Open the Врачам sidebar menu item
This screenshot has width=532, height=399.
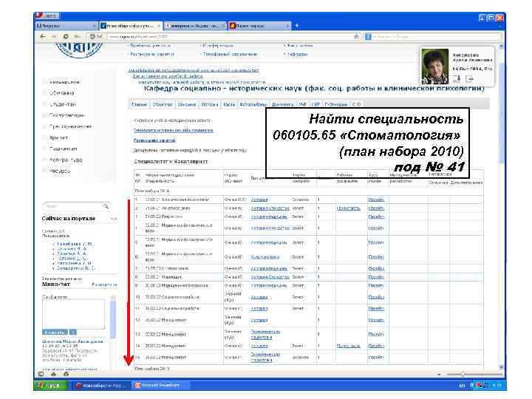pos(58,137)
